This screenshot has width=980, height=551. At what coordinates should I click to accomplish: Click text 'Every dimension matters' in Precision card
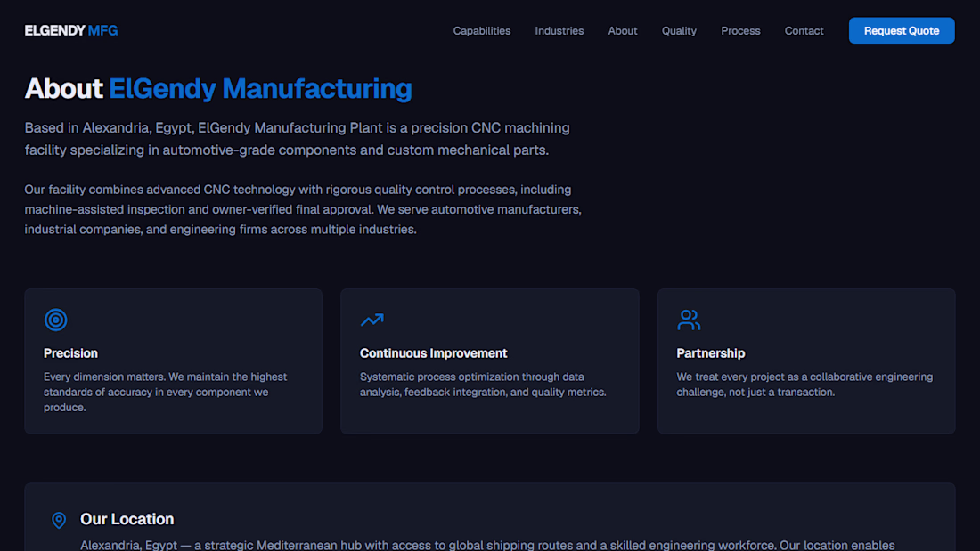point(165,392)
